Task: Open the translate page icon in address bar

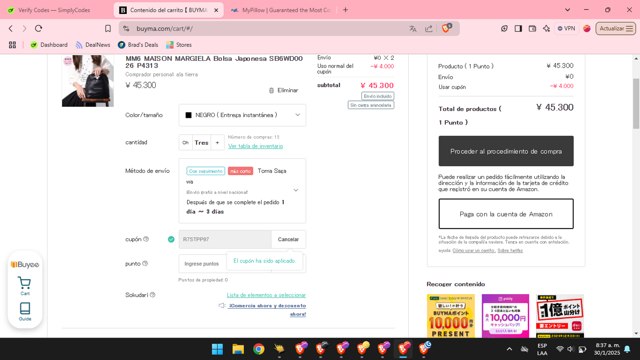Action: (x=413, y=29)
